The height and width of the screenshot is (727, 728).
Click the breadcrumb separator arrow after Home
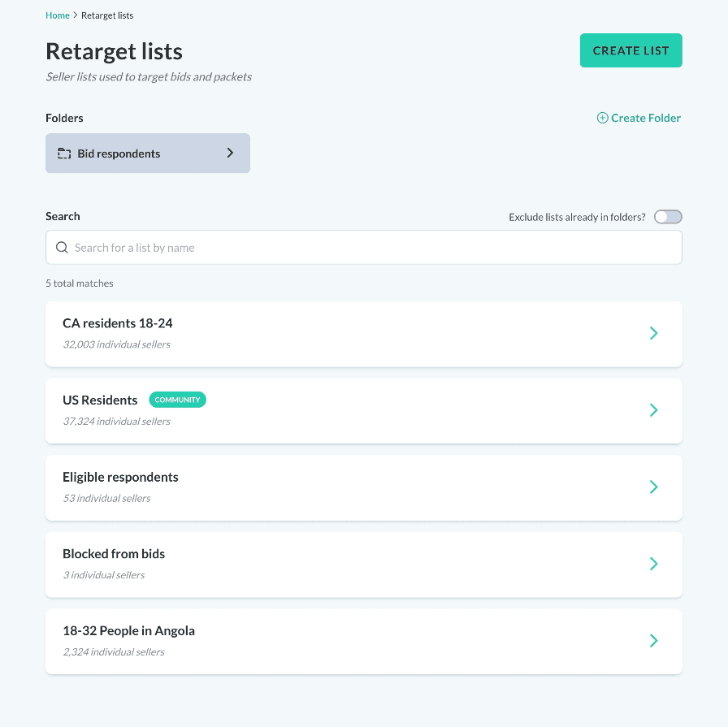(76, 15)
